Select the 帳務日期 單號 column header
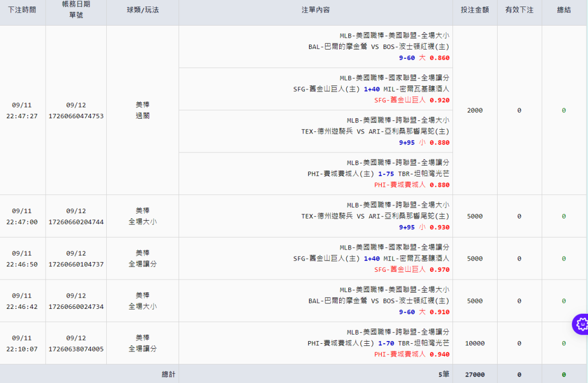The width and height of the screenshot is (588, 383). 76,10
